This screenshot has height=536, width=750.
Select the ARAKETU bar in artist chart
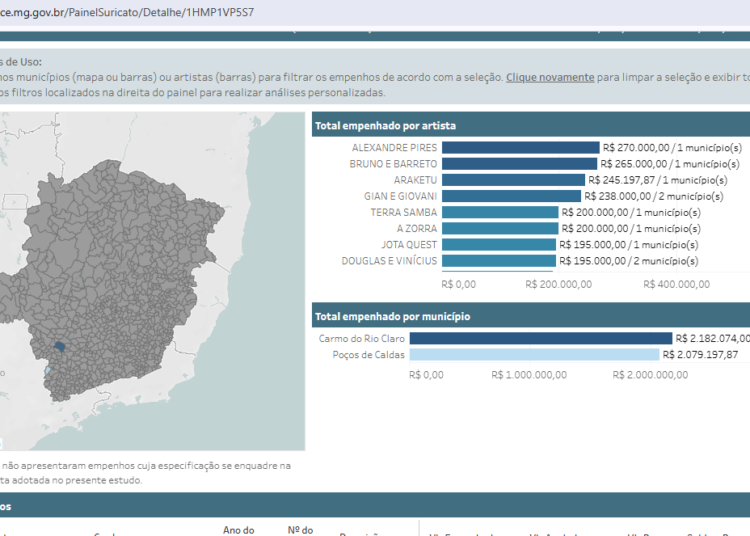(x=513, y=180)
